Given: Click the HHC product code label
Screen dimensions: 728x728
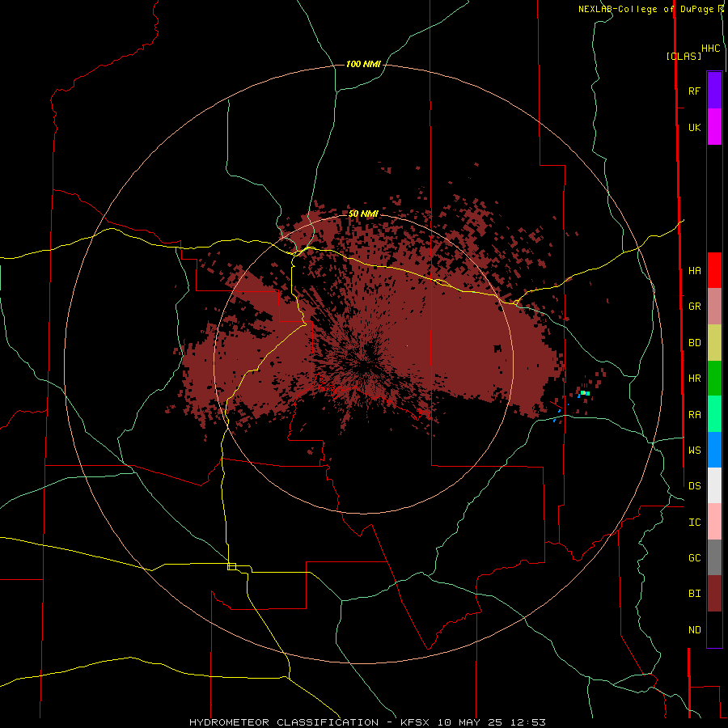Looking at the screenshot, I should pyautogui.click(x=711, y=49).
